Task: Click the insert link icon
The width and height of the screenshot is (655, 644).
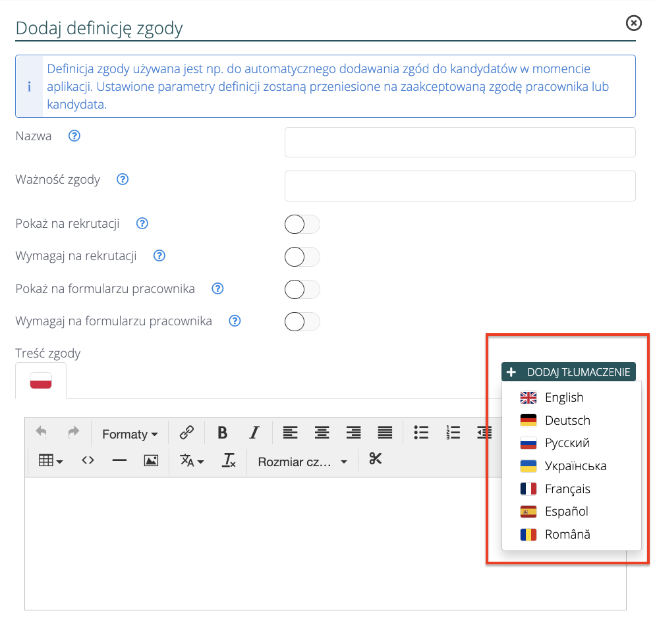Action: (x=187, y=433)
